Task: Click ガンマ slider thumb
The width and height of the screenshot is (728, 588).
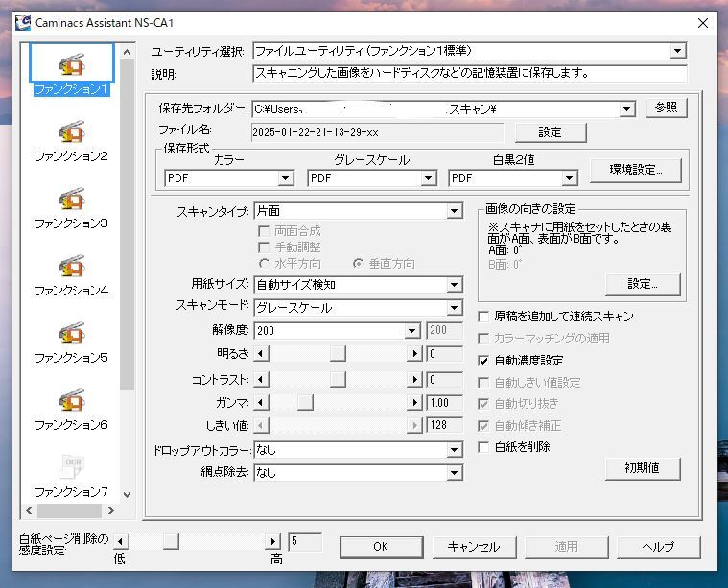Action: [x=305, y=402]
